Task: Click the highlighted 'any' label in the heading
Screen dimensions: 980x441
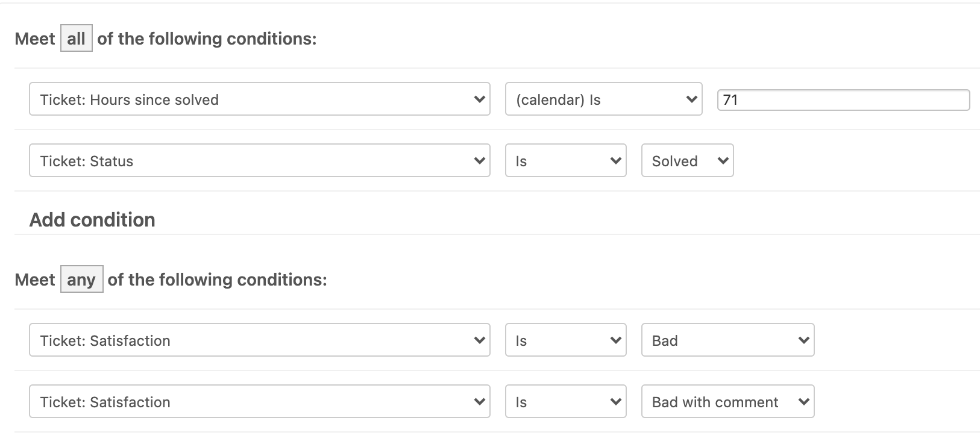Action: 81,280
